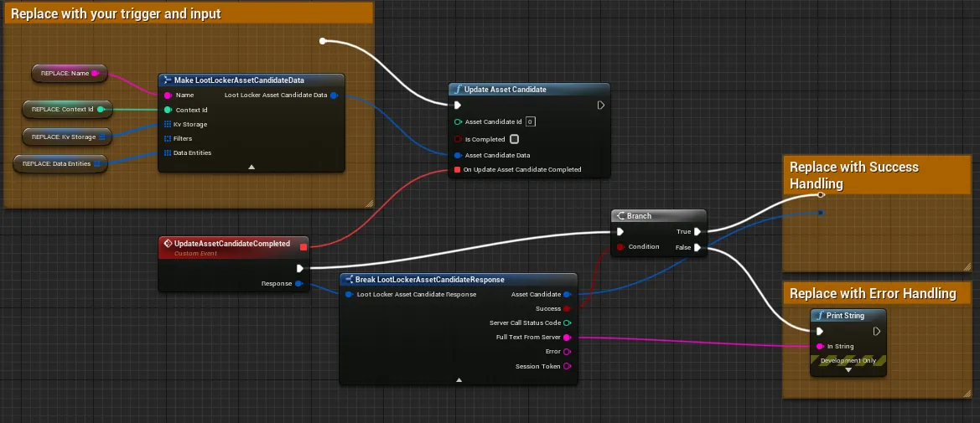
Task: Click the Branch True output pin
Action: tap(697, 232)
